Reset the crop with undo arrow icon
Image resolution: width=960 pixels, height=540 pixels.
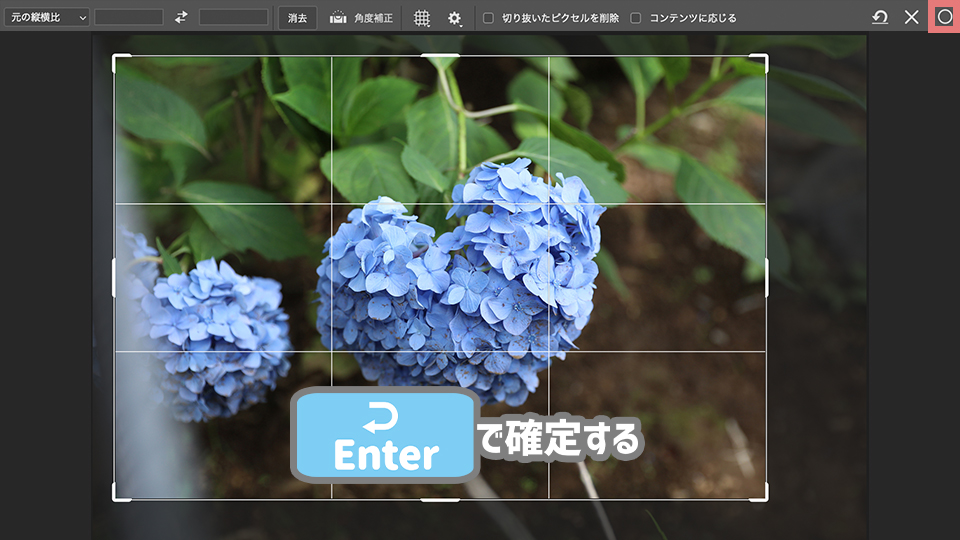[x=880, y=17]
